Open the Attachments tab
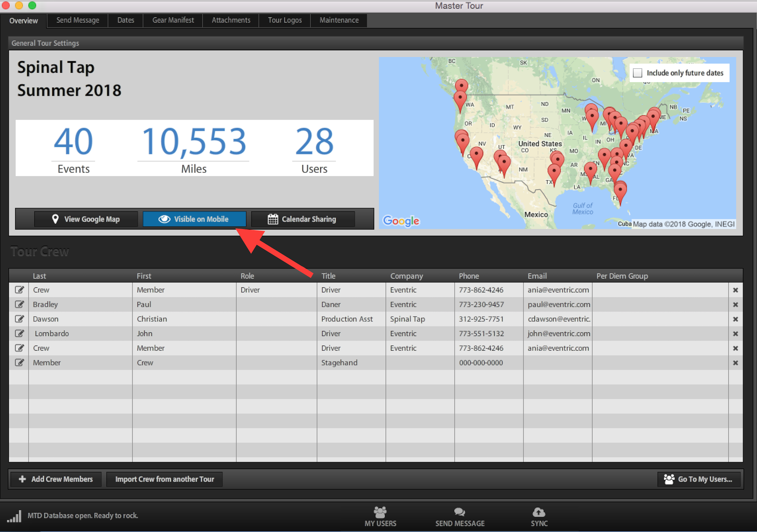This screenshot has width=757, height=532. (231, 20)
